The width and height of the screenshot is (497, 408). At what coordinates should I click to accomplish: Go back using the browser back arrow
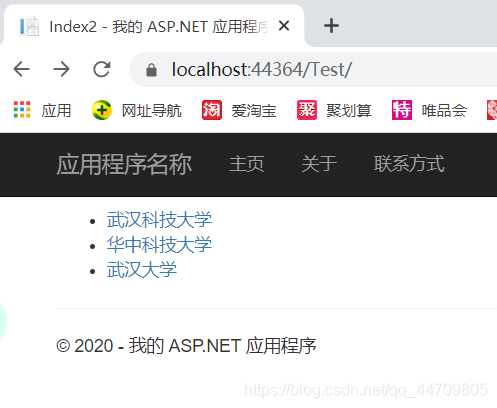click(22, 70)
